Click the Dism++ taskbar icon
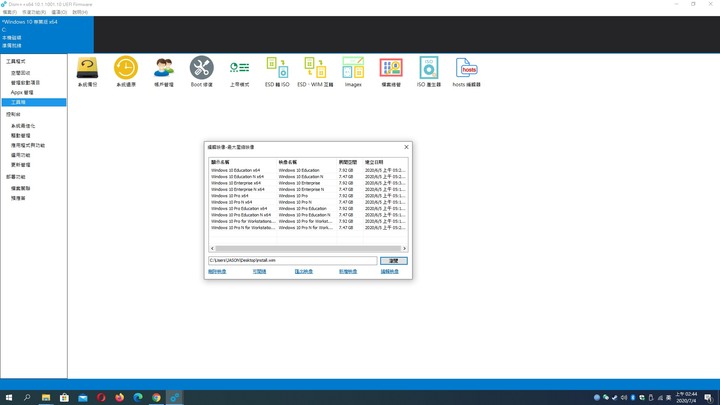 [x=174, y=398]
